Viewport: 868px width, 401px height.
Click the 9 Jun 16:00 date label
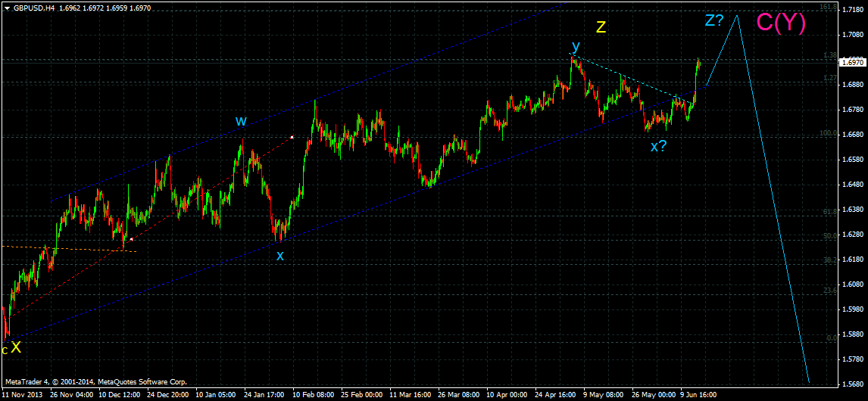click(700, 396)
